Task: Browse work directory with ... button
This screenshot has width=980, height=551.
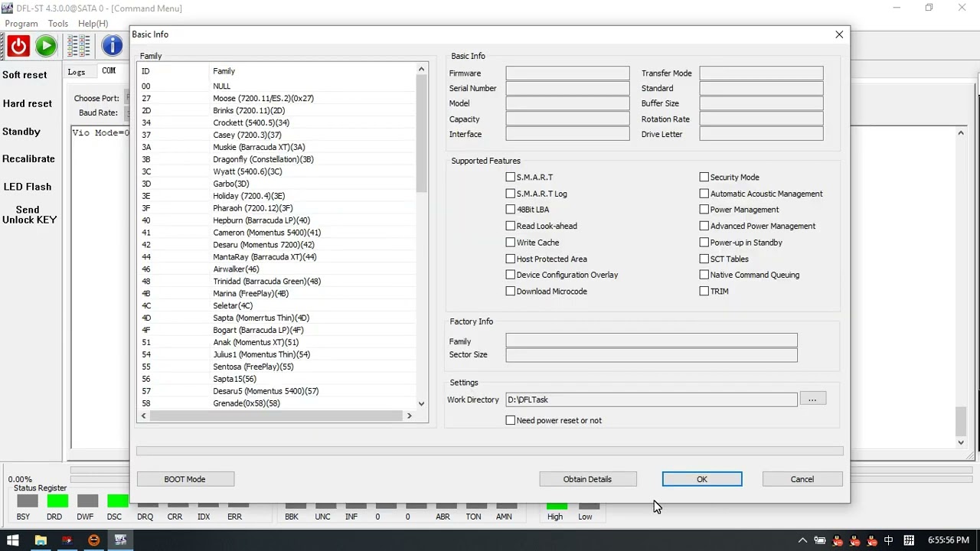Action: tap(812, 399)
